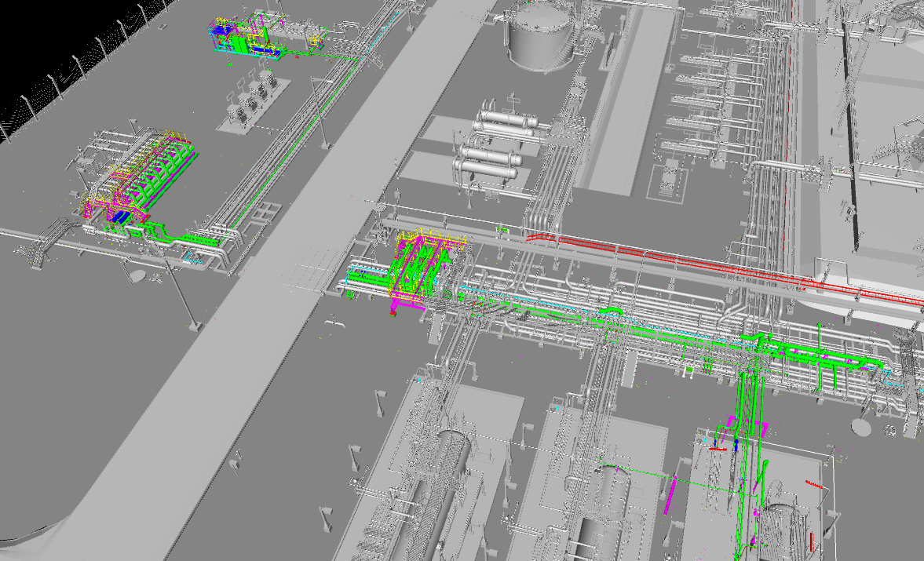
Task: Click the round manhole cover on left
Action: click(x=137, y=275)
